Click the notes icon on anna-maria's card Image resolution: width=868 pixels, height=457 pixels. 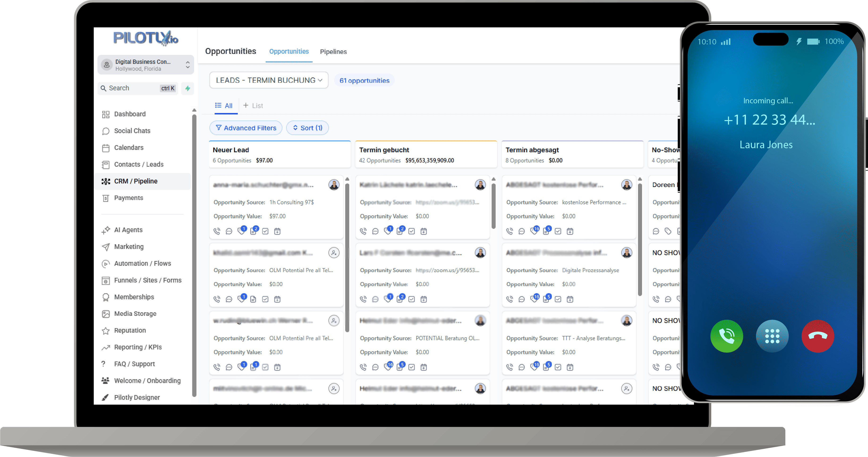(253, 231)
